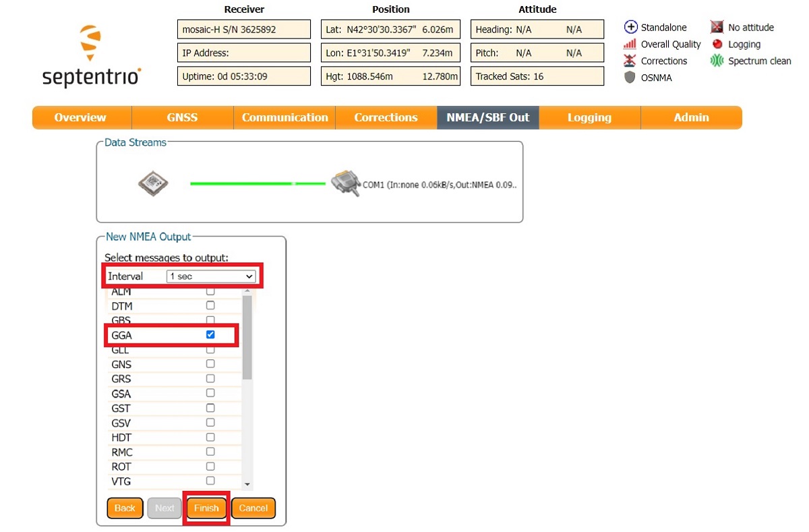Click the No attitude status icon
This screenshot has height=532, width=809.
pyautogui.click(x=717, y=28)
